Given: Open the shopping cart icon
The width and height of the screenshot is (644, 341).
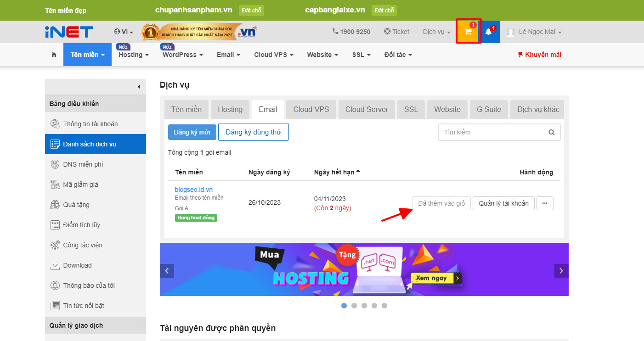Looking at the screenshot, I should click(468, 31).
